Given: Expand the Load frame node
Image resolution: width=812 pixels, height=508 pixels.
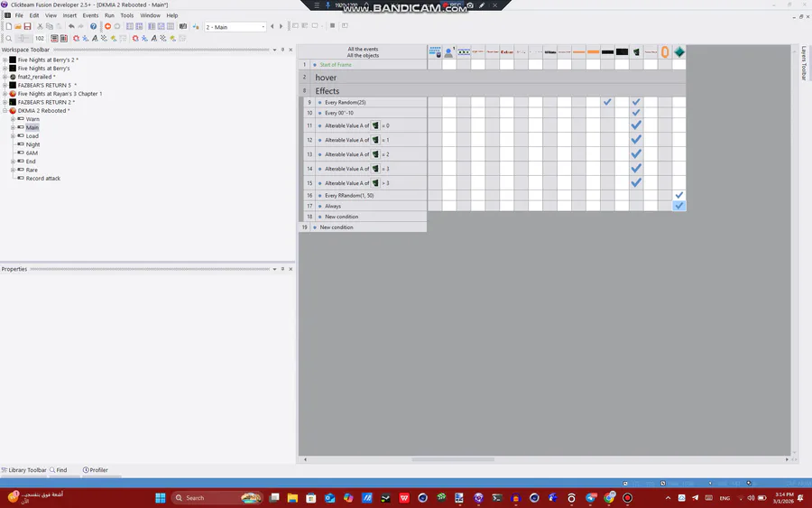Looking at the screenshot, I should click(13, 135).
